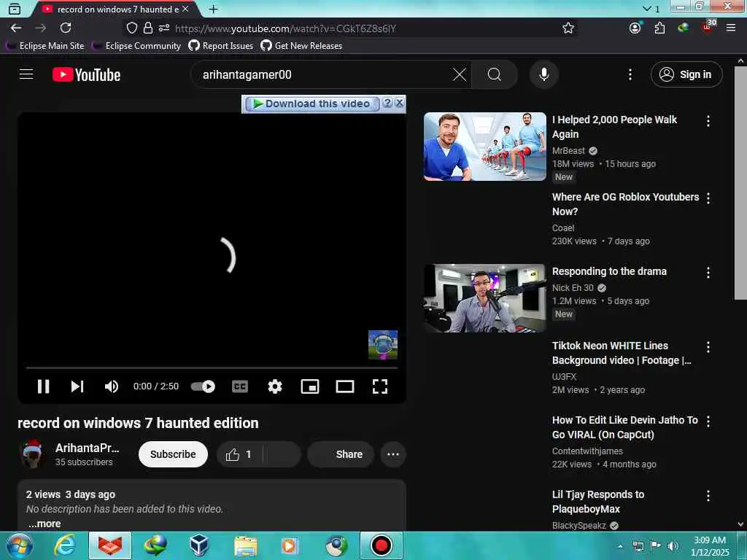The image size is (747, 560).
Task: Open Get New Releases bookmark
Action: point(301,46)
